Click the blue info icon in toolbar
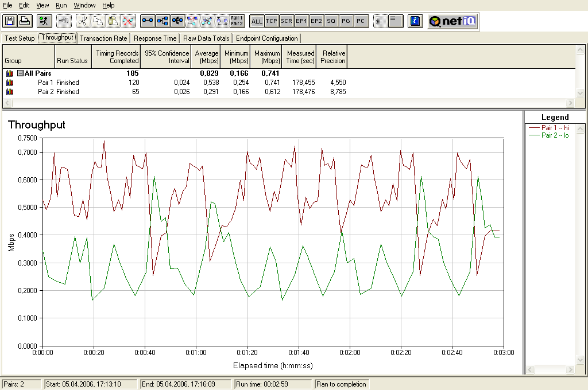This screenshot has width=588, height=390. coord(415,21)
